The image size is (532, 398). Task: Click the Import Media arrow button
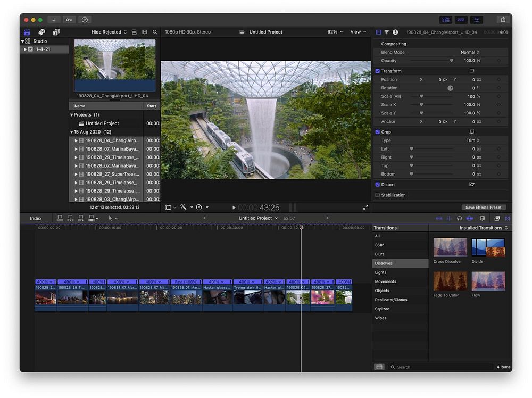point(54,20)
